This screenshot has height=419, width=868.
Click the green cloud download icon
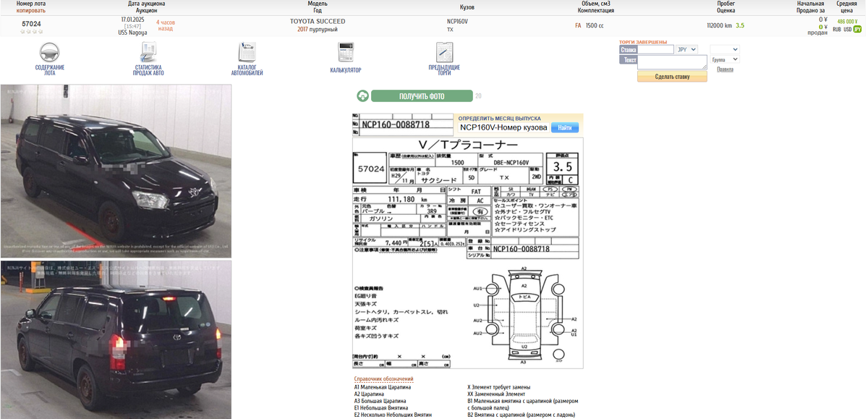[363, 96]
